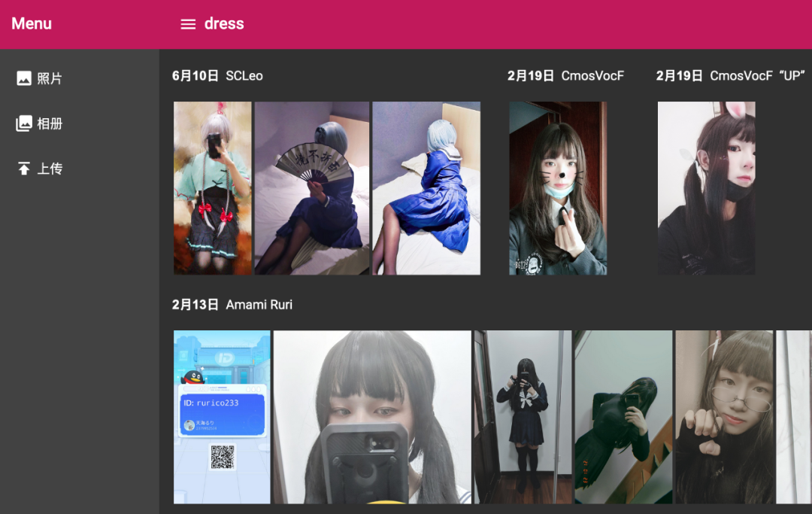Click the Albums (相册) icon in sidebar

(24, 123)
